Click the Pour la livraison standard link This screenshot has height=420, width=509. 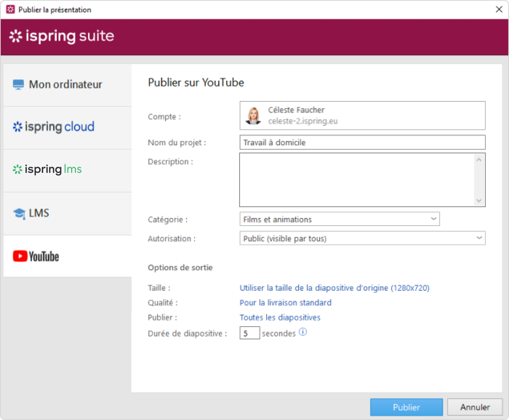pyautogui.click(x=285, y=303)
